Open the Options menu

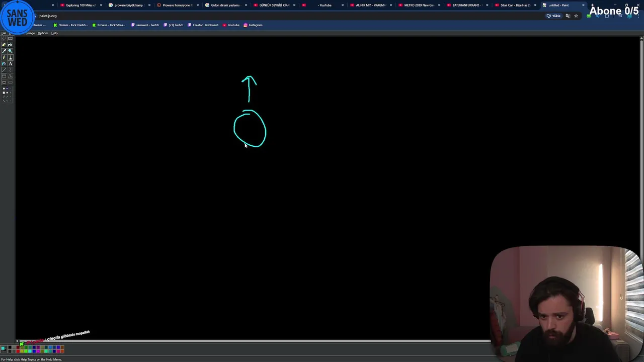pos(43,33)
